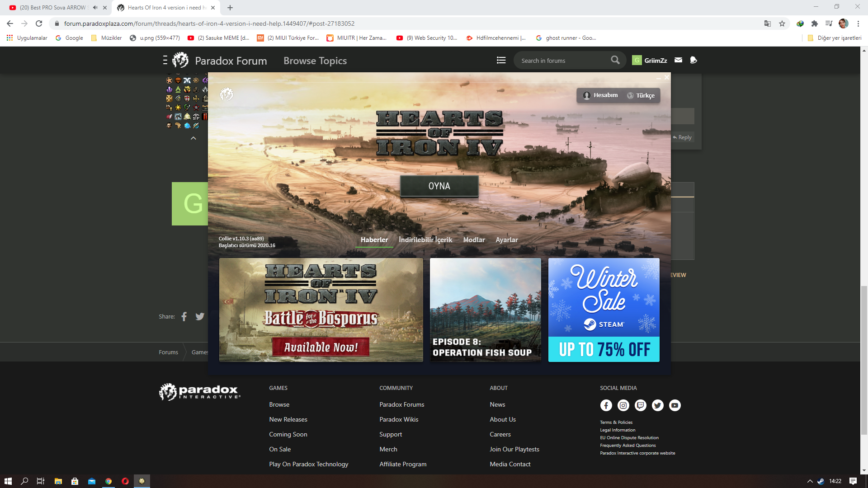868x488 pixels.
Task: Open the forum alerts bell icon
Action: click(693, 60)
